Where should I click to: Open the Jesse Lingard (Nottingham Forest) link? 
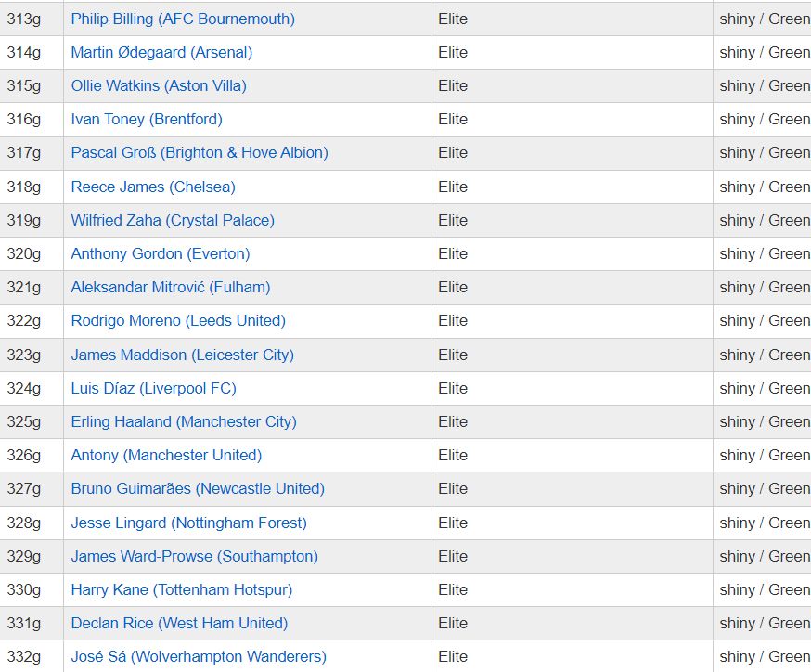[x=188, y=523]
